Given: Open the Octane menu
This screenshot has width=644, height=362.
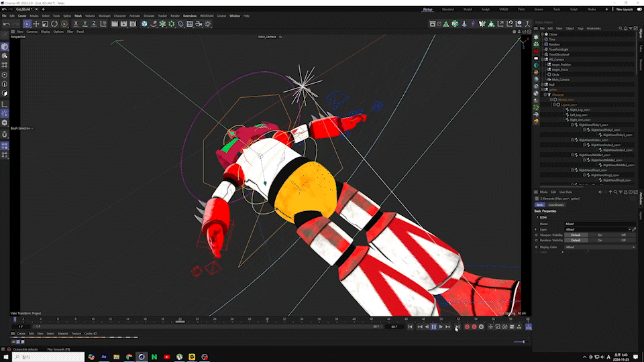Looking at the screenshot, I should [221, 15].
